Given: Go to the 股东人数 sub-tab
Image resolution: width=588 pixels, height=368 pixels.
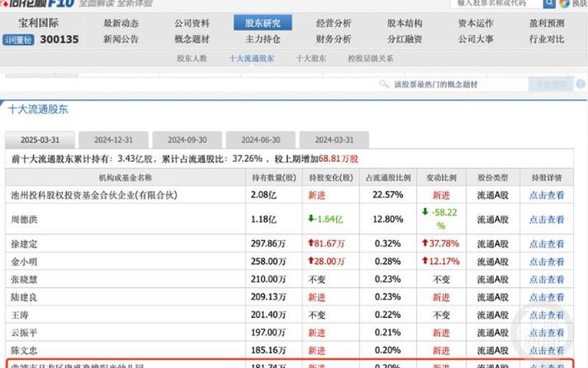Looking at the screenshot, I should click(x=192, y=59).
